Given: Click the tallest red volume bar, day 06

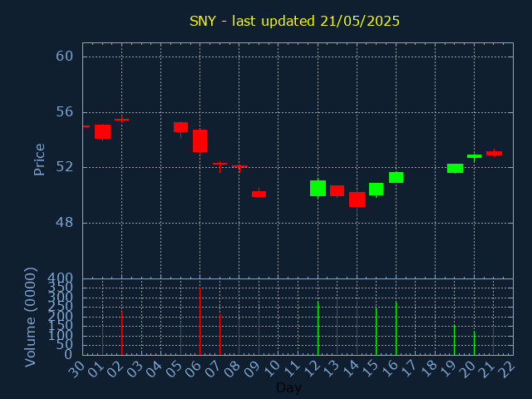Looking at the screenshot, I should (199, 322).
